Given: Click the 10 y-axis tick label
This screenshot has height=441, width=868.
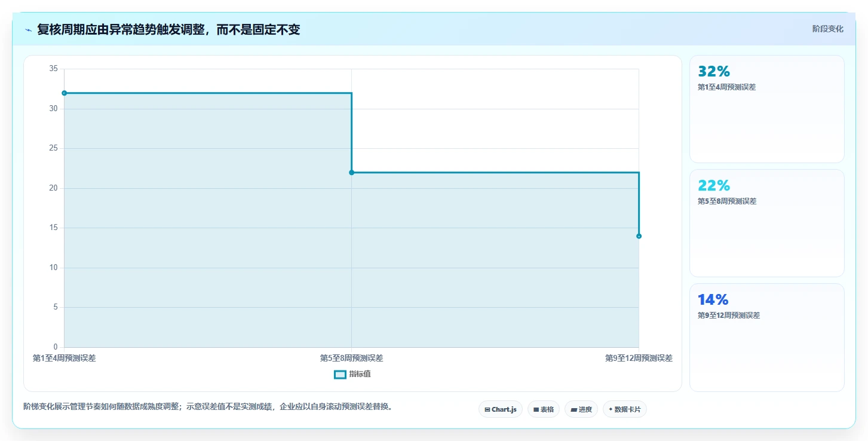Looking at the screenshot, I should pyautogui.click(x=53, y=268).
